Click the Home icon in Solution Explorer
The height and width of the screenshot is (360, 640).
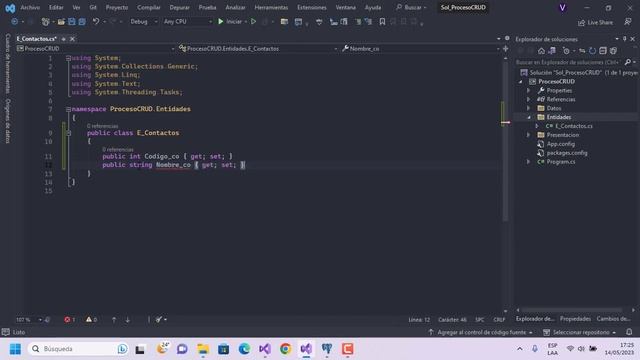point(541,51)
